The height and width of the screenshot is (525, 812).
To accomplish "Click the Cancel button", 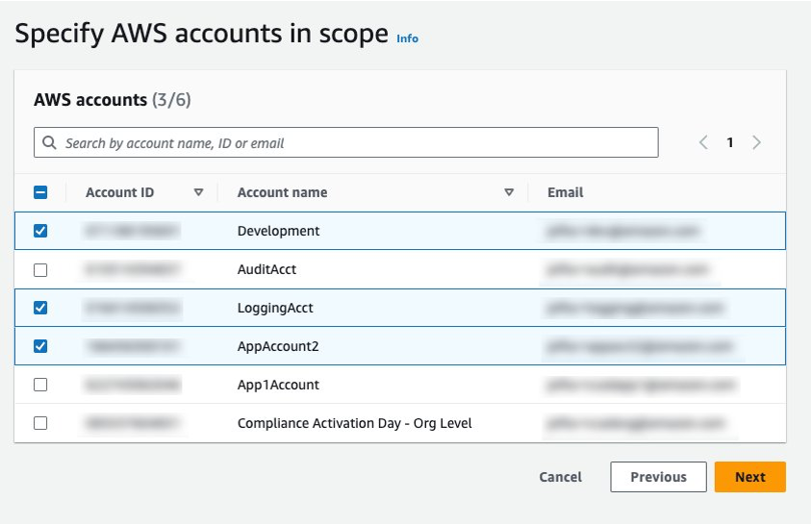I will tap(560, 477).
